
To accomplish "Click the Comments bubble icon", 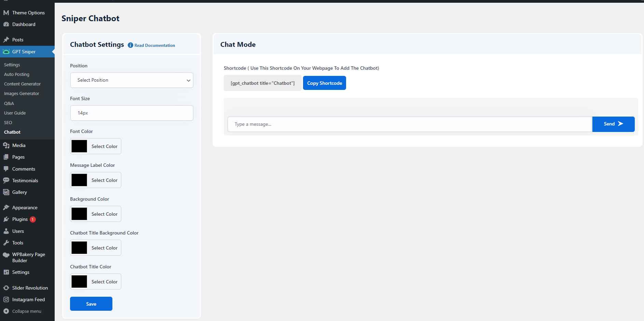I will tap(6, 169).
